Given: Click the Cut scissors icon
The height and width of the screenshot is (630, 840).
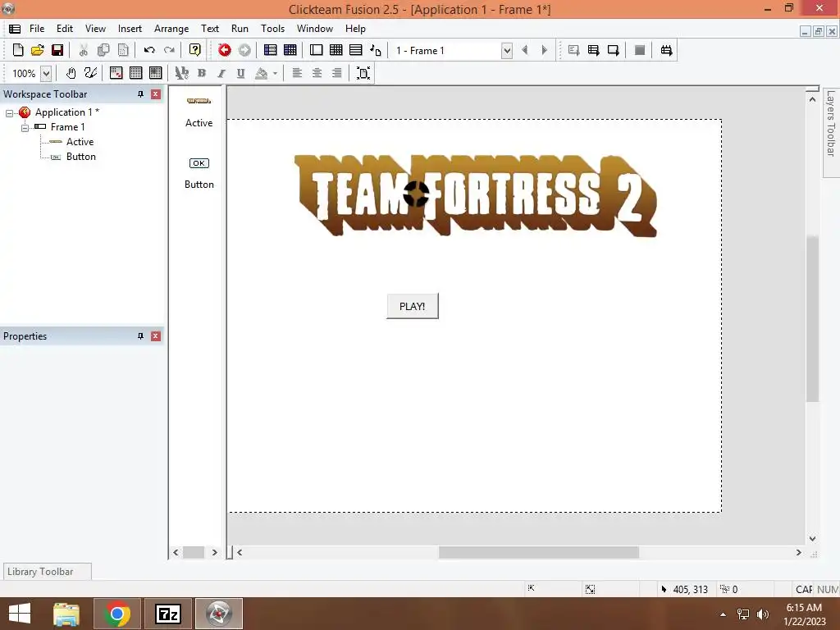Looking at the screenshot, I should 84,50.
